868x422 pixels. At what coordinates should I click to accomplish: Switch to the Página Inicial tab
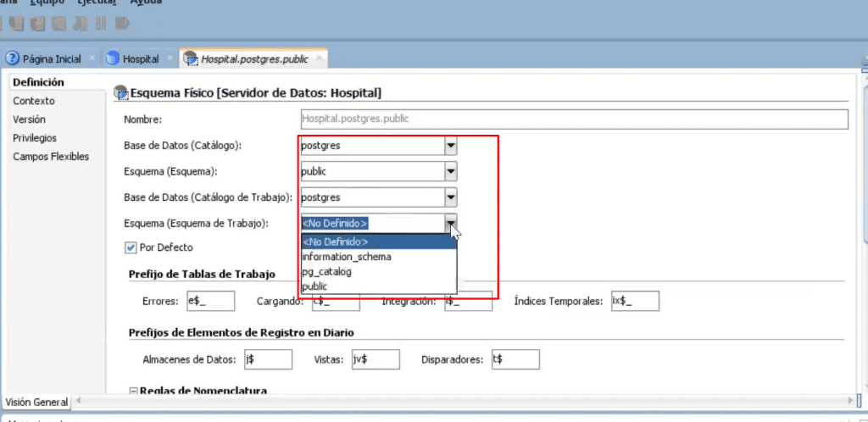(52, 59)
